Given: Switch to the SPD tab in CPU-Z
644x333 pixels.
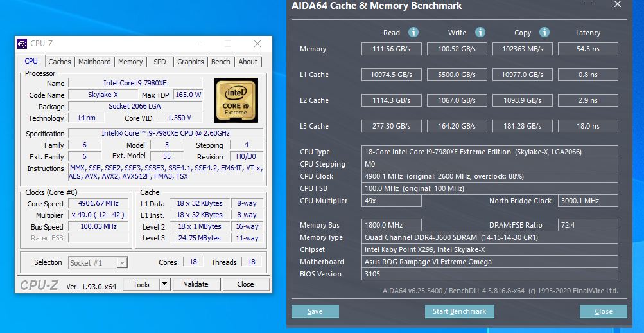Looking at the screenshot, I should (160, 62).
